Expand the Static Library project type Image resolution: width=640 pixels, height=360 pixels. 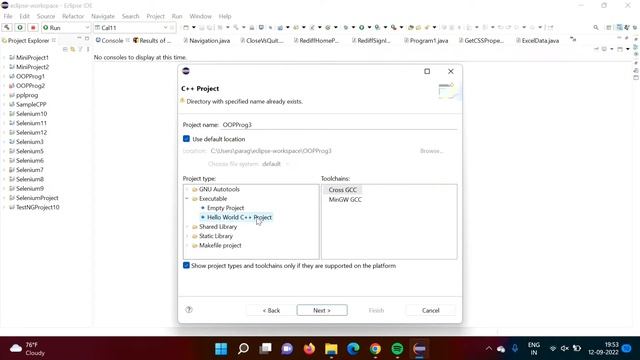point(187,236)
